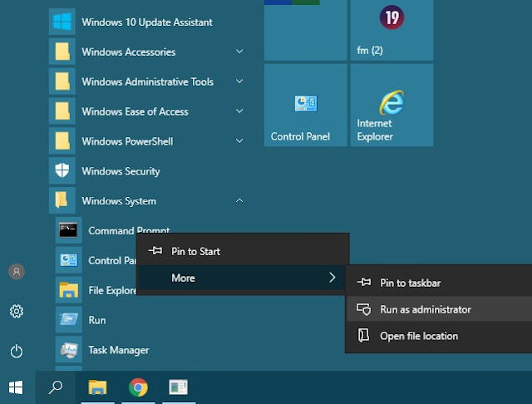This screenshot has height=404, width=532.
Task: Open Windows 10 Update Assistant app icon
Action: [62, 22]
